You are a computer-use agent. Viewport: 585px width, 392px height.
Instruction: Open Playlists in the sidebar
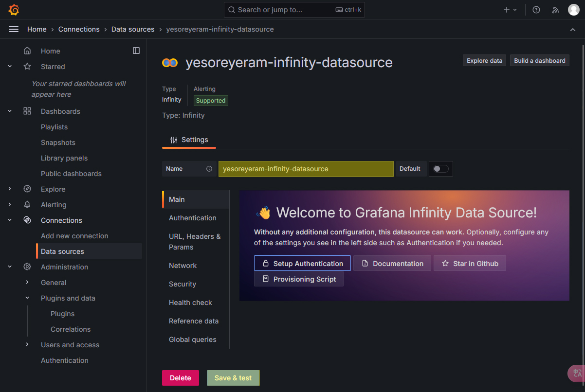click(x=55, y=127)
